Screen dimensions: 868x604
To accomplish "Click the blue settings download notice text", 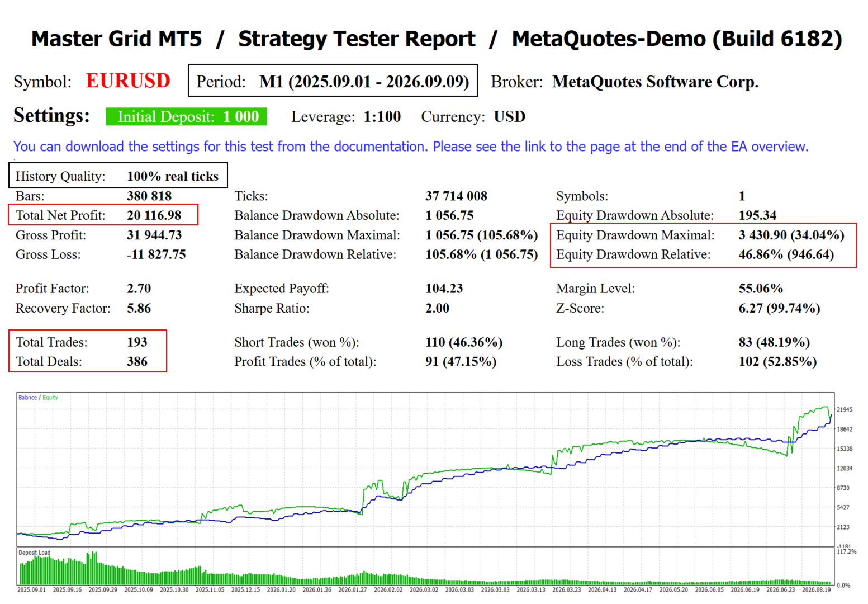I will point(411,147).
